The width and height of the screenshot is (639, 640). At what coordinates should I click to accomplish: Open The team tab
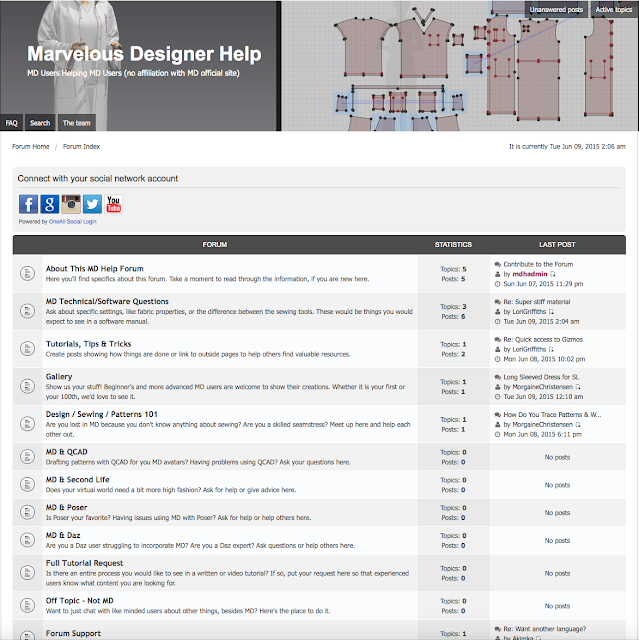tap(77, 123)
